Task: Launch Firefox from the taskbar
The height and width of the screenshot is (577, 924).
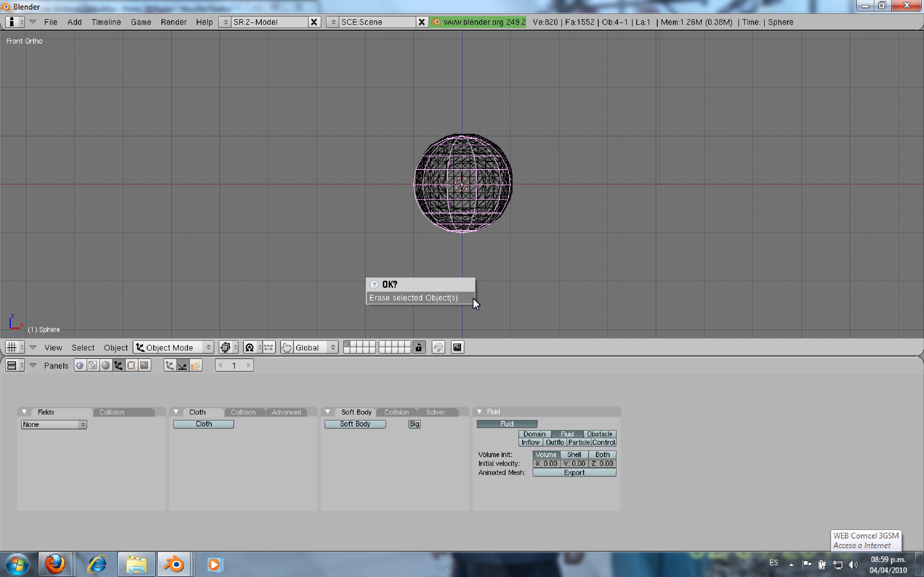Action: pos(56,564)
